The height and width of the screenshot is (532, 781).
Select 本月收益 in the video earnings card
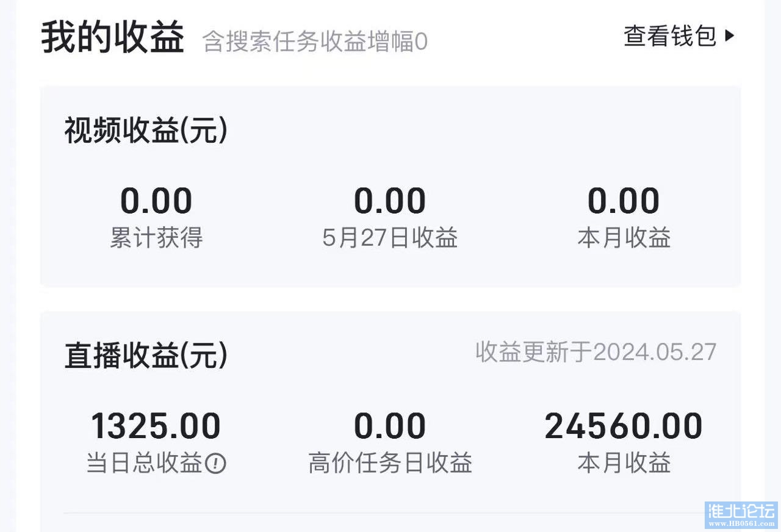click(x=624, y=238)
